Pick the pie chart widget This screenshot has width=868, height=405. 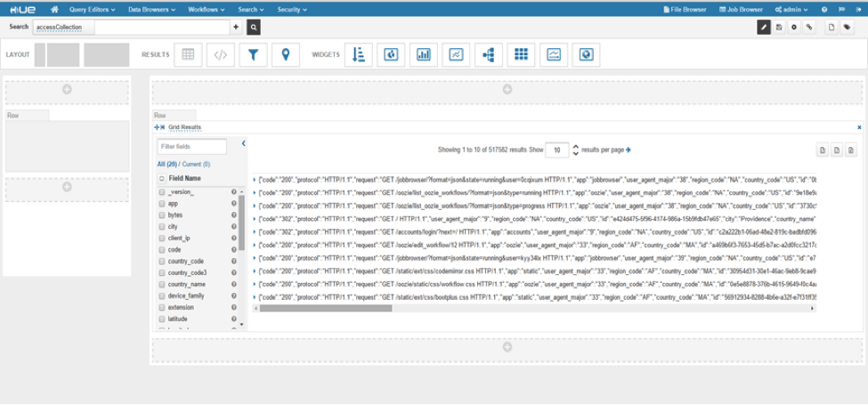390,54
